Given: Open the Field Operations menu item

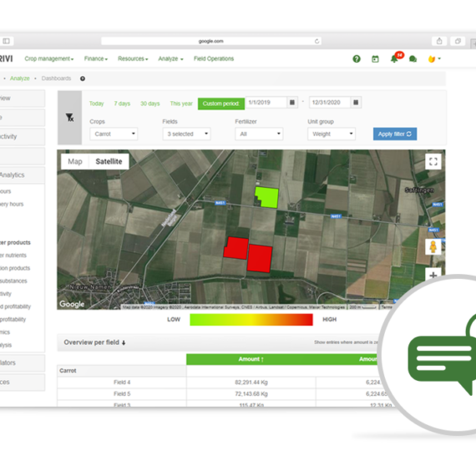Looking at the screenshot, I should (214, 59).
